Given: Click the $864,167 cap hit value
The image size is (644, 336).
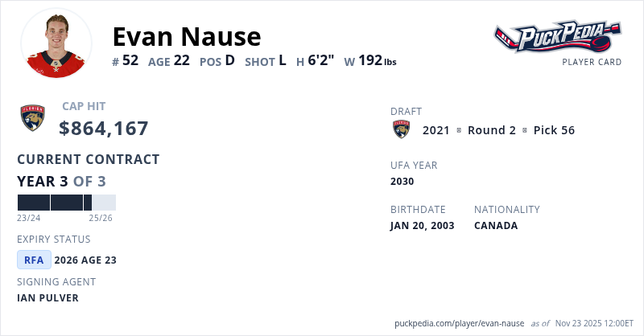Looking at the screenshot, I should (104, 128).
